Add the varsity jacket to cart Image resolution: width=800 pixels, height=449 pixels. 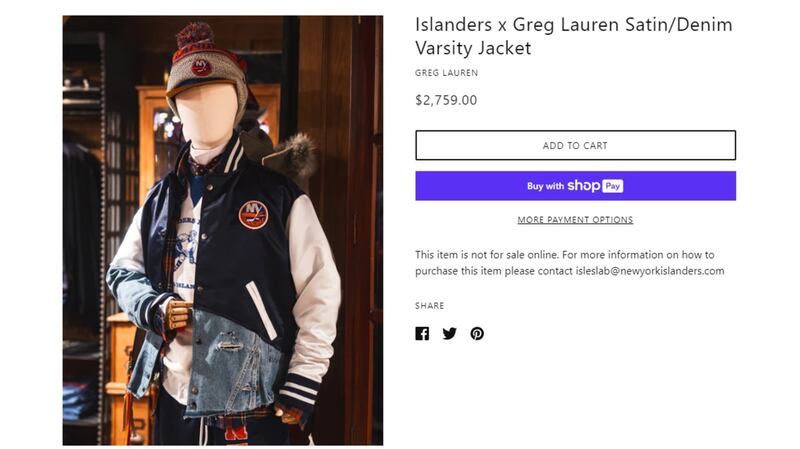click(576, 145)
